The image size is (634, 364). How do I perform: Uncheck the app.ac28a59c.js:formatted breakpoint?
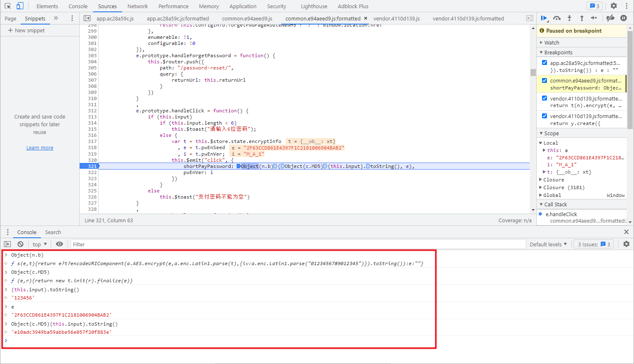coord(544,63)
